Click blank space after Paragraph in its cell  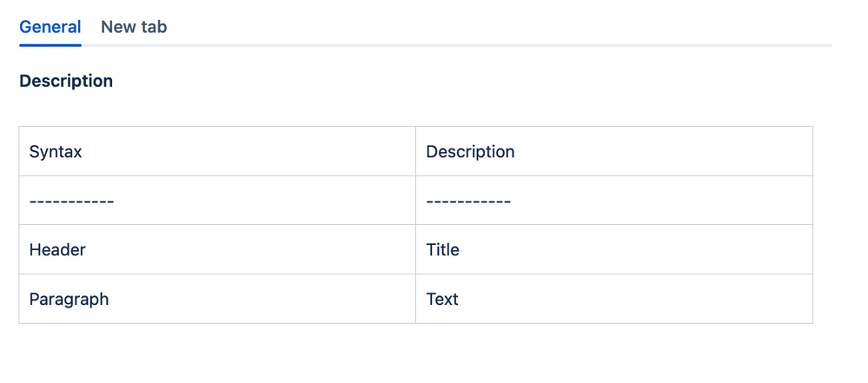pyautogui.click(x=261, y=300)
